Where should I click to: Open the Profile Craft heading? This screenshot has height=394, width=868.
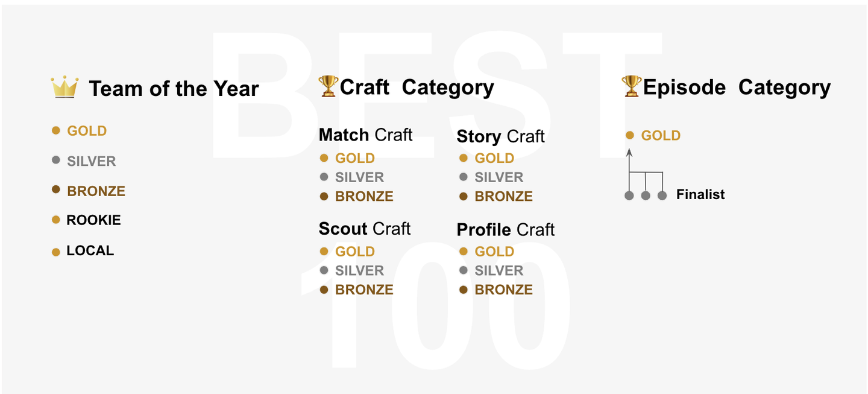pos(505,229)
